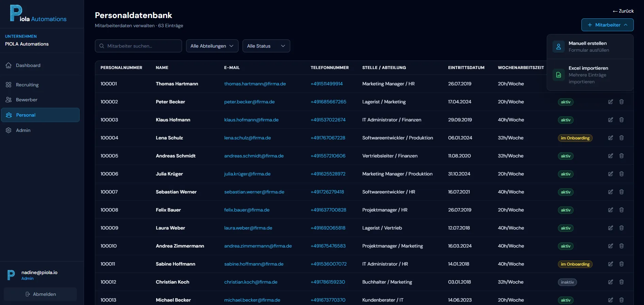Go to Dashboard in the sidebar

pyautogui.click(x=28, y=65)
